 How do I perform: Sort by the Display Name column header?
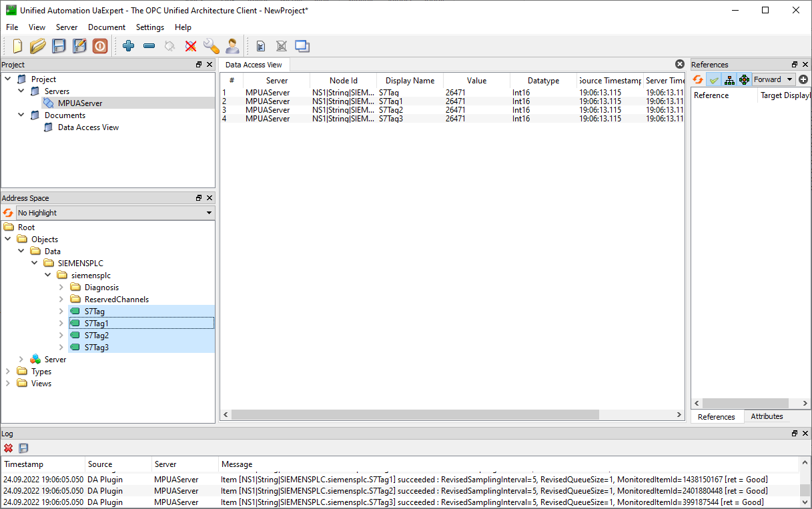[x=410, y=81]
